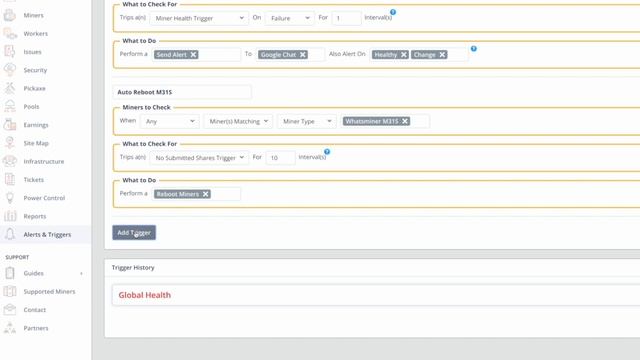Click the Add Trigger button
The image size is (640, 360).
coord(134,233)
